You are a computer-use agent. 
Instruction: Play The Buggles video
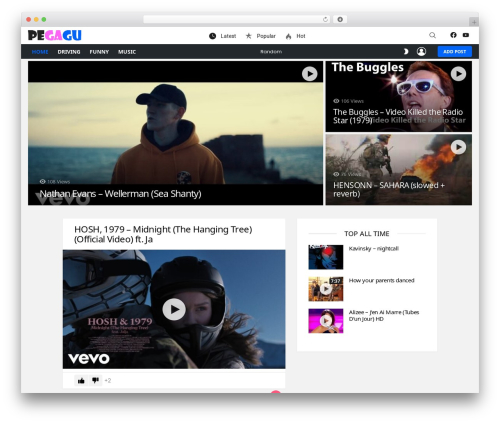pos(458,74)
